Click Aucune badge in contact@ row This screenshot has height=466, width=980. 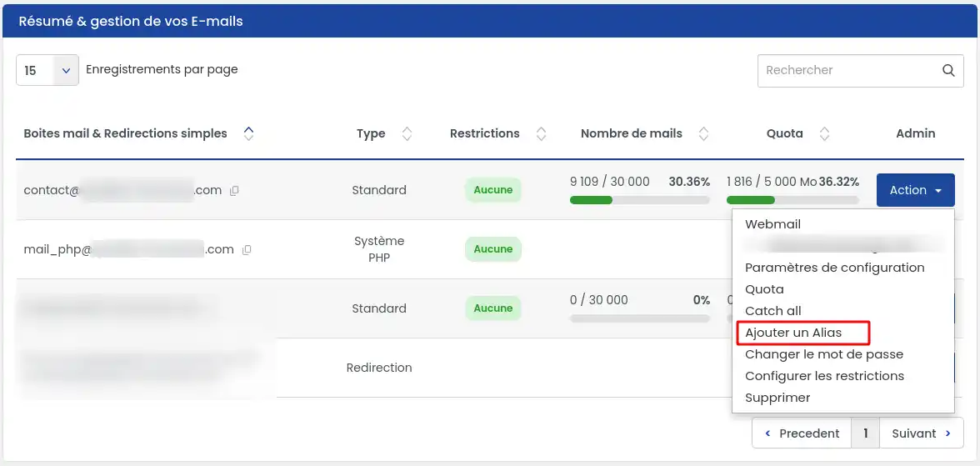click(493, 190)
